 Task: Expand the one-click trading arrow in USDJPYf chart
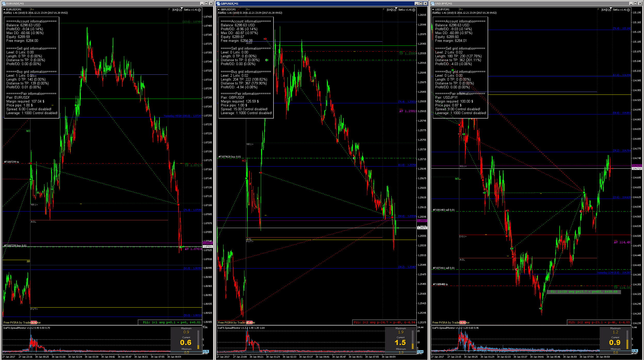click(433, 10)
